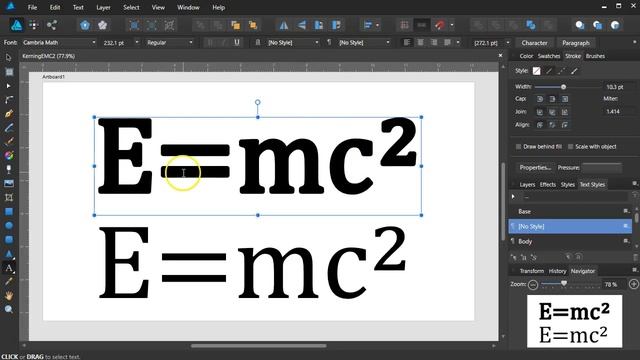Open the Layer menu
Image resolution: width=640 pixels, height=360 pixels.
(x=103, y=7)
